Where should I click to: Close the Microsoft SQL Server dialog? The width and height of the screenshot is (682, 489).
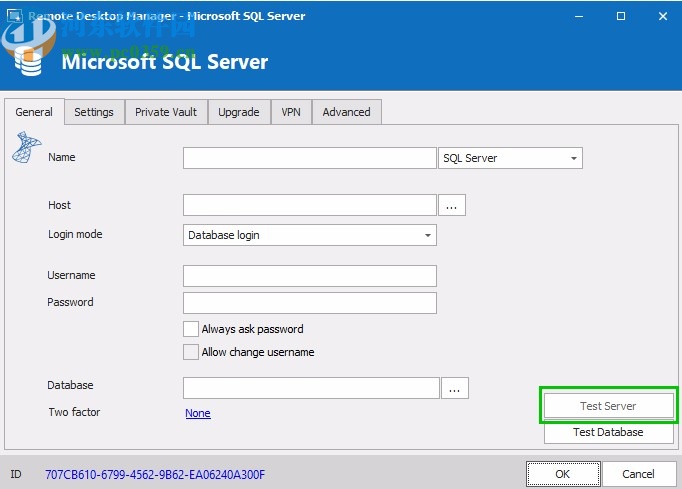point(663,16)
